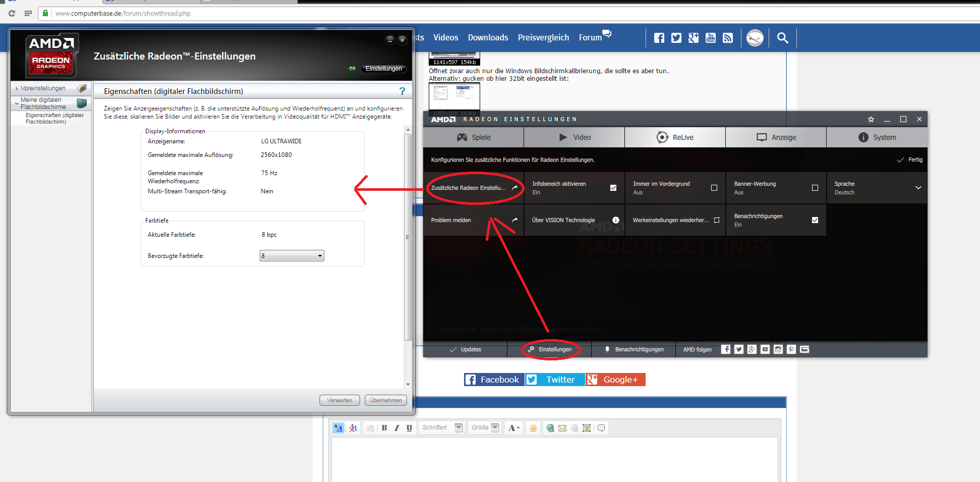Click Zusätzliche Radeon Einstellungen tile
This screenshot has height=482, width=980.
(474, 188)
